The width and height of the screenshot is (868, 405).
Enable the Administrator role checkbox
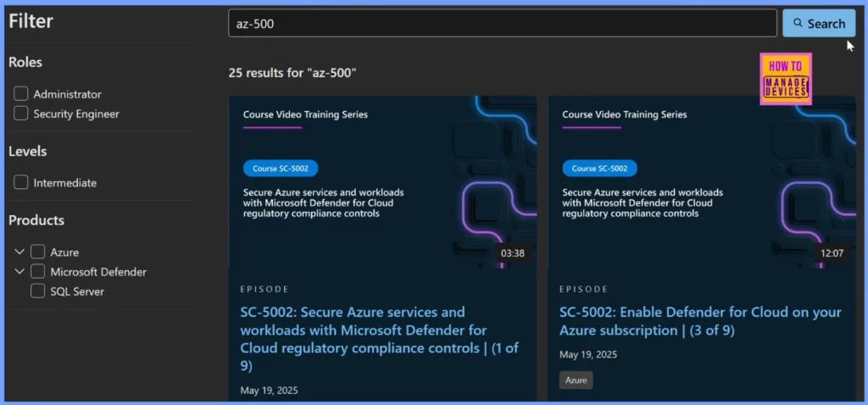tap(21, 94)
